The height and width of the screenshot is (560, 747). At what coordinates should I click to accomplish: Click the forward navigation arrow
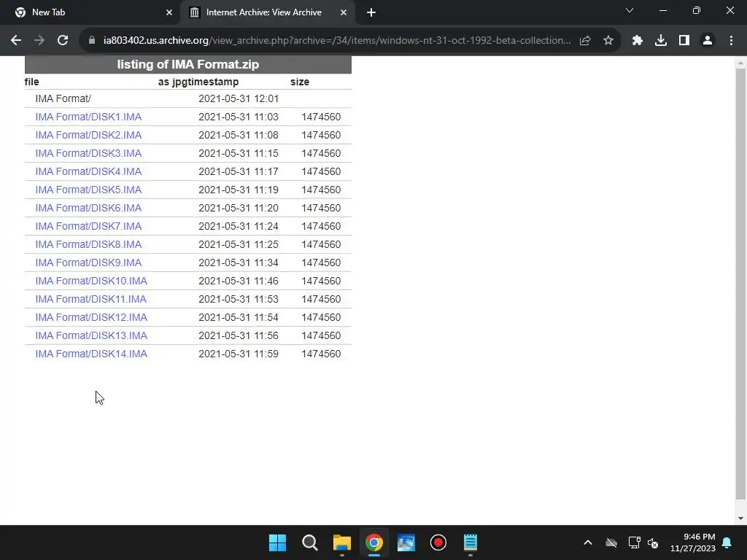(x=39, y=41)
